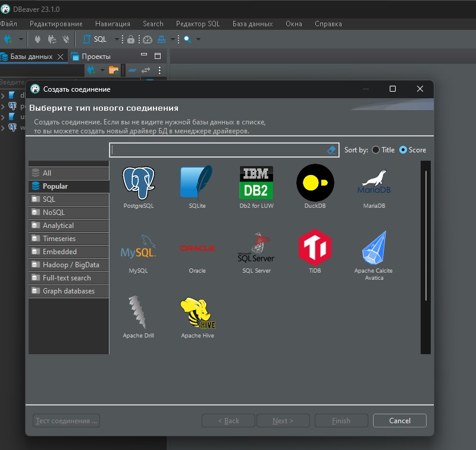The image size is (476, 450).
Task: Create a new folder in the navigator
Action: tap(114, 70)
